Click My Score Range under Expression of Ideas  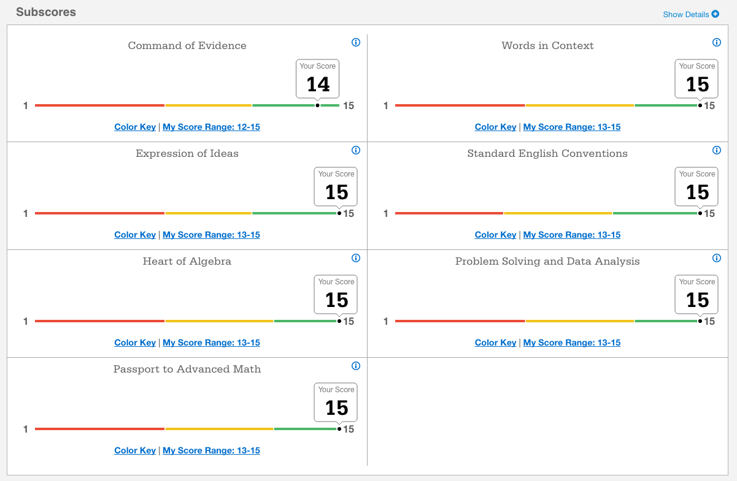coord(211,235)
